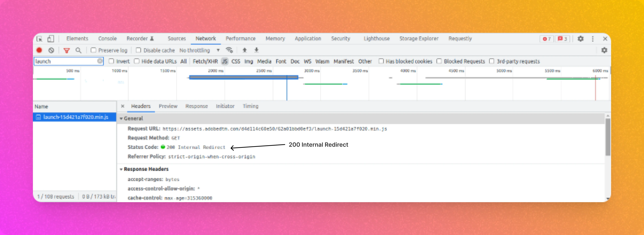644x235 pixels.
Task: Open network settings gear icon
Action: point(604,50)
